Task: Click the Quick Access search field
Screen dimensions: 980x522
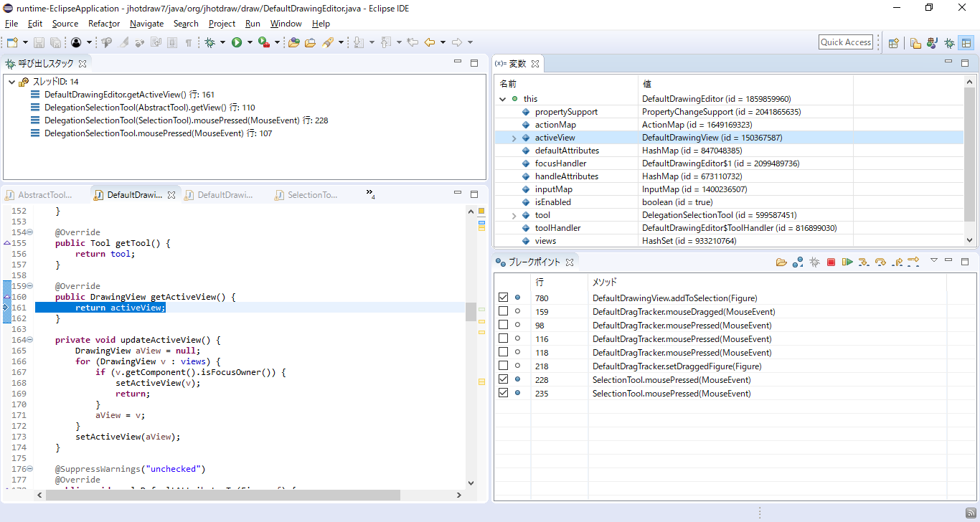Action: [846, 42]
